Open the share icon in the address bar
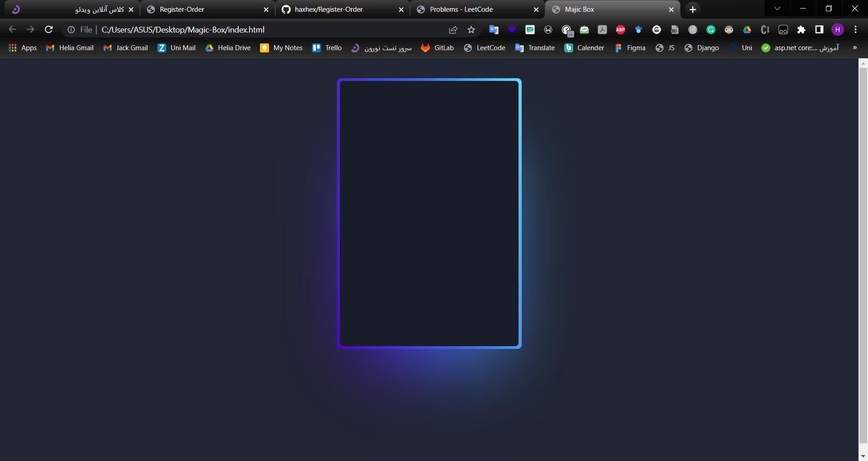This screenshot has height=461, width=868. (x=453, y=29)
